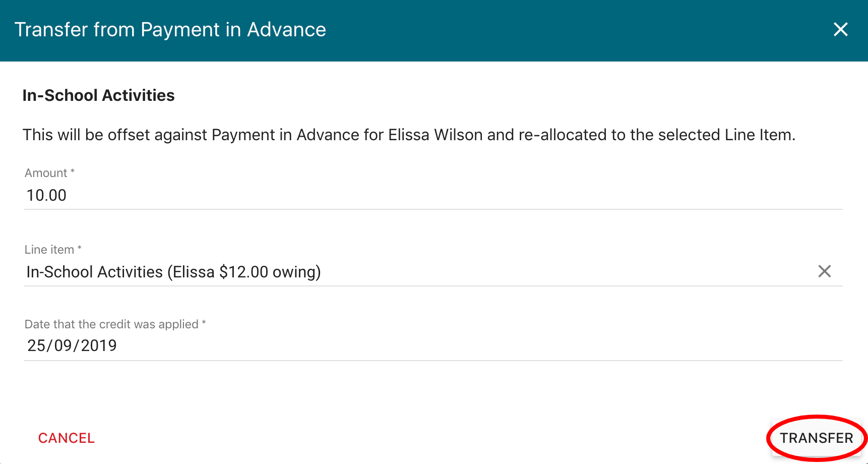868x464 pixels.
Task: Click the 'Date that the credit was applied' label
Action: coord(111,324)
